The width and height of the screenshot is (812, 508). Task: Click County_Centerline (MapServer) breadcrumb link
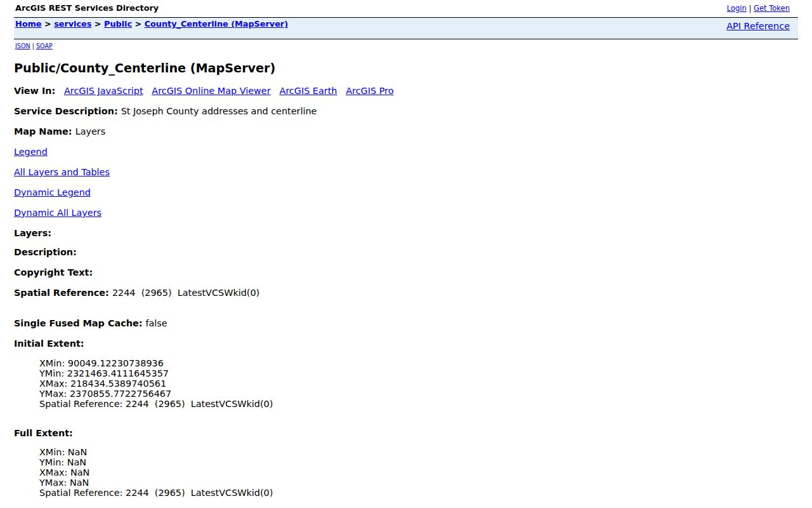216,24
